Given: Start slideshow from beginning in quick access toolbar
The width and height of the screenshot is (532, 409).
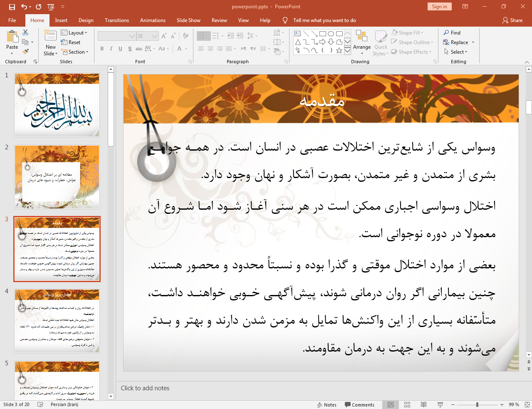Looking at the screenshot, I should pyautogui.click(x=51, y=7).
